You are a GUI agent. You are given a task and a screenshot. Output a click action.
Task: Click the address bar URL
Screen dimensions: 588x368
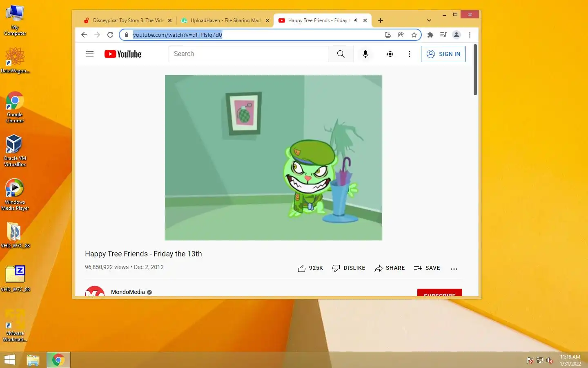coord(178,35)
